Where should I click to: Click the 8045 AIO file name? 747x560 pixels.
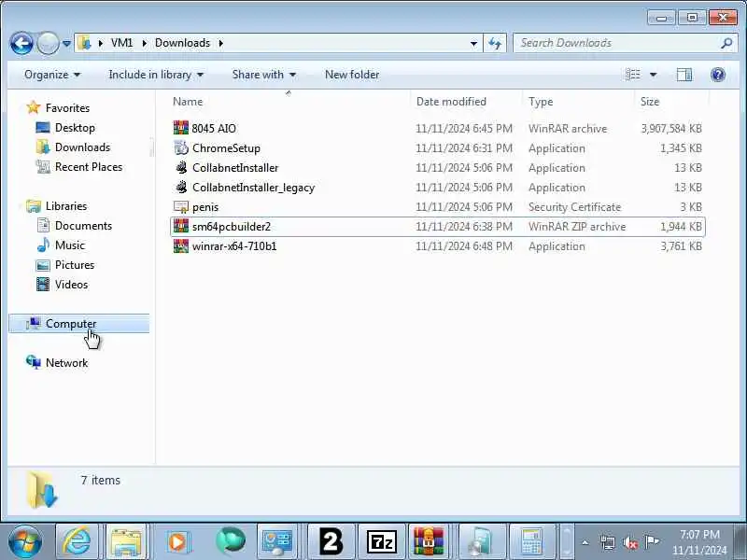214,129
